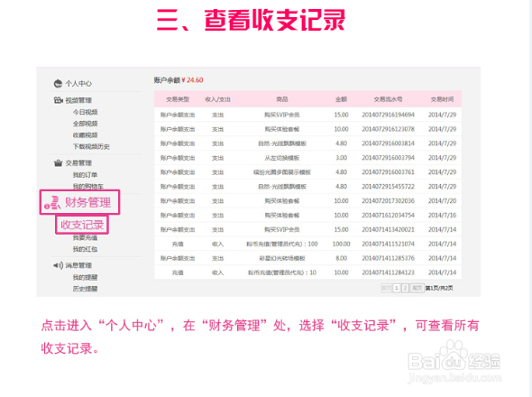532x397 pixels.
Task: Click the 100.00 amount cell
Action: coord(342,244)
